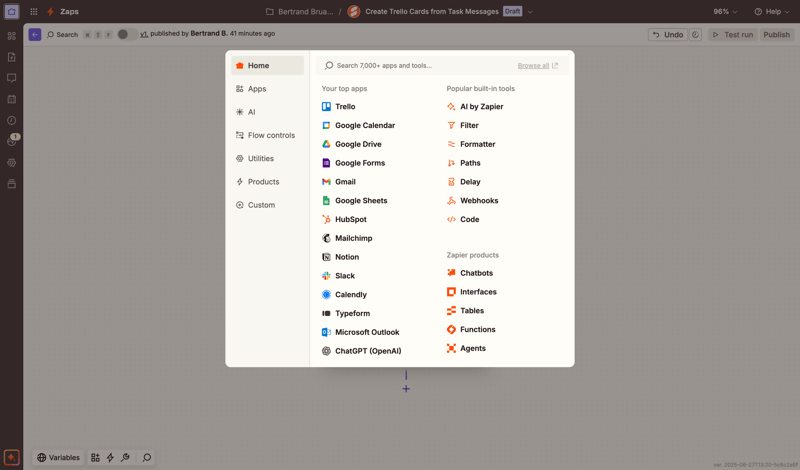Go to Zapier home icon
This screenshot has height=470, width=800.
(11, 11)
